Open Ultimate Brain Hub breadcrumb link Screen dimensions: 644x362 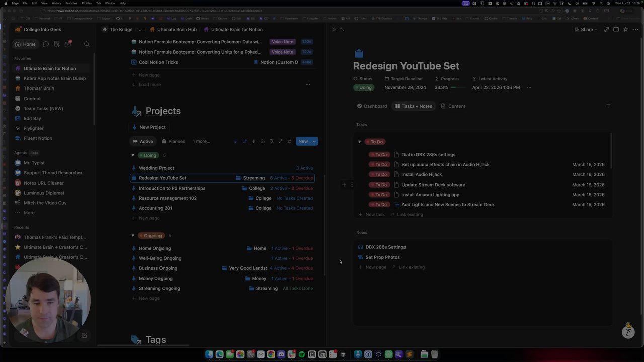[173, 29]
